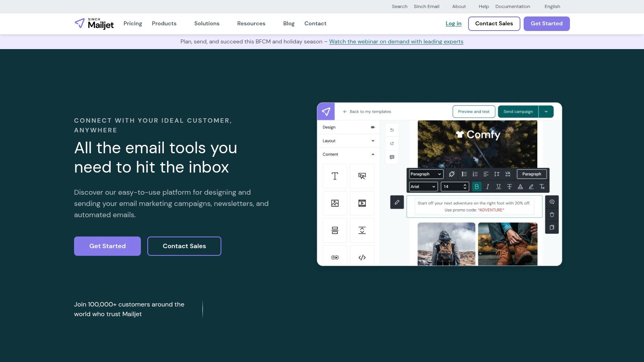
Task: Toggle Underline text formatting
Action: 498,187
